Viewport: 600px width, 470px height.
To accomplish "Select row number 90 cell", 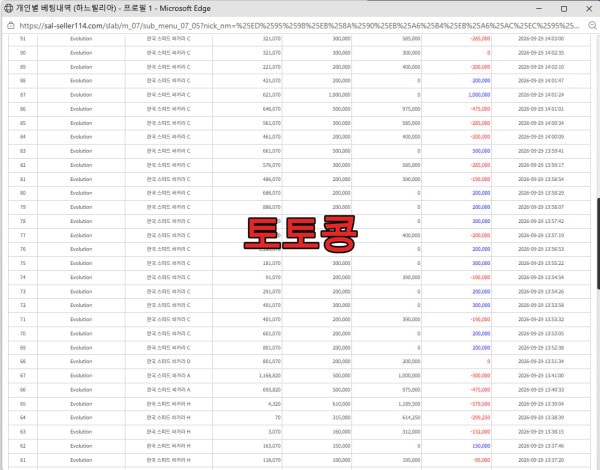I will 23,53.
